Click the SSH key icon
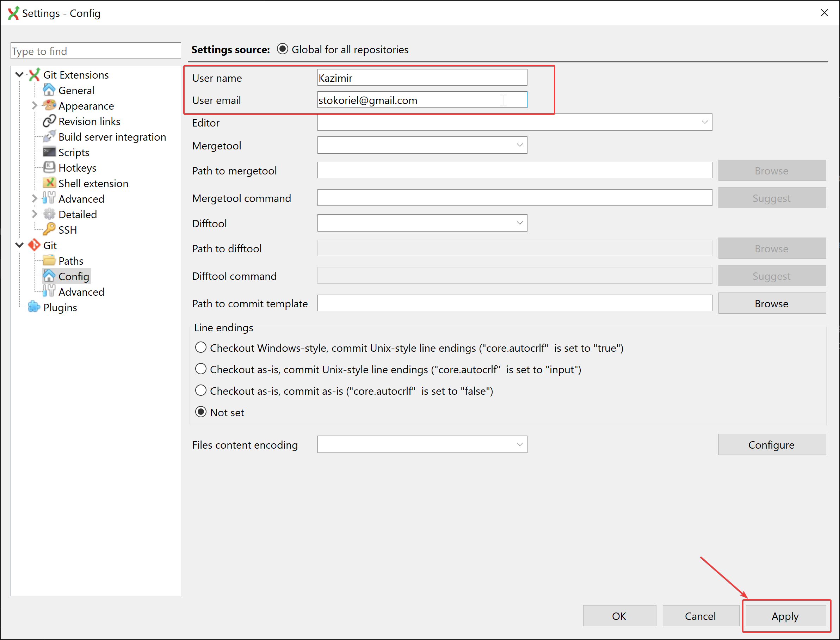 pyautogui.click(x=49, y=229)
